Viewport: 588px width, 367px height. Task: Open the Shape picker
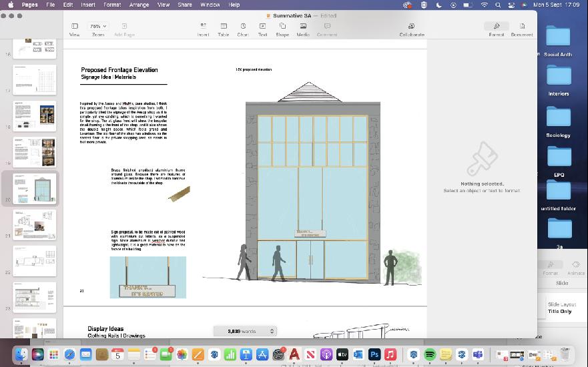pyautogui.click(x=282, y=26)
